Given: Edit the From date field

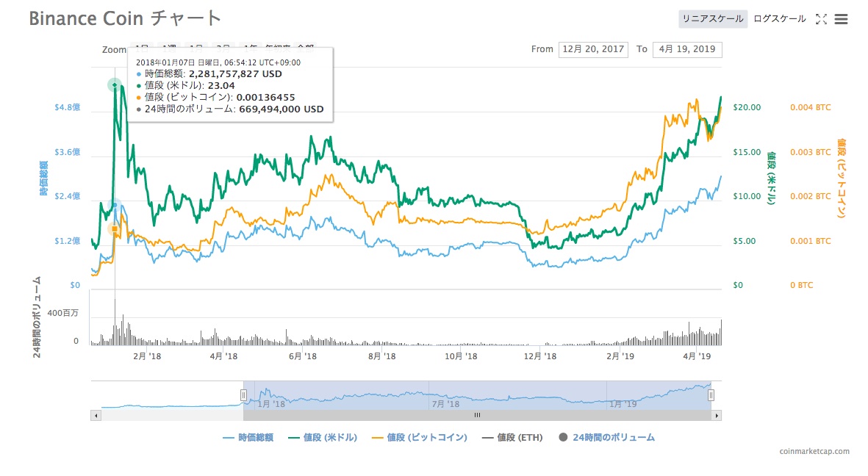Looking at the screenshot, I should coord(593,49).
